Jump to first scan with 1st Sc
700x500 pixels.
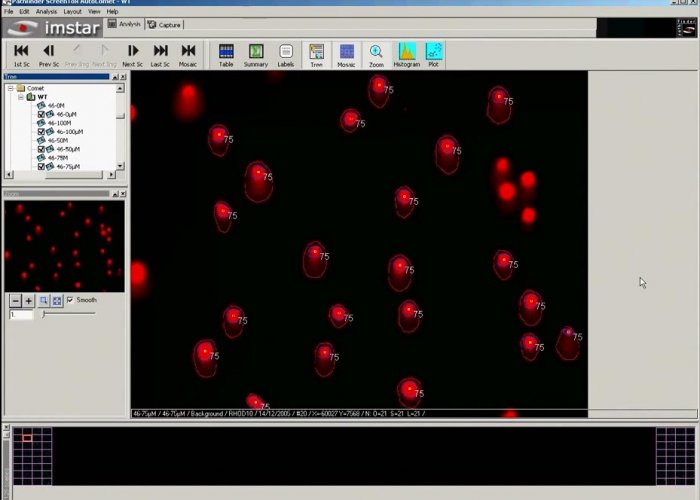coord(21,55)
